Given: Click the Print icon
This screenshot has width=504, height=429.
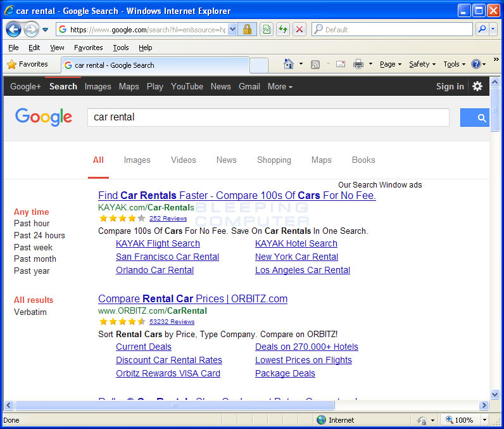Looking at the screenshot, I should click(x=358, y=64).
